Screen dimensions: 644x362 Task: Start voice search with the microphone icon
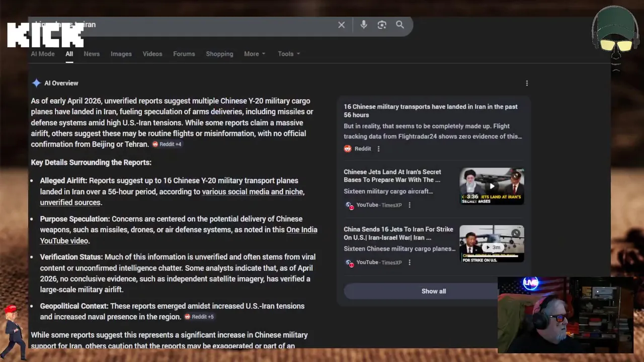(364, 25)
